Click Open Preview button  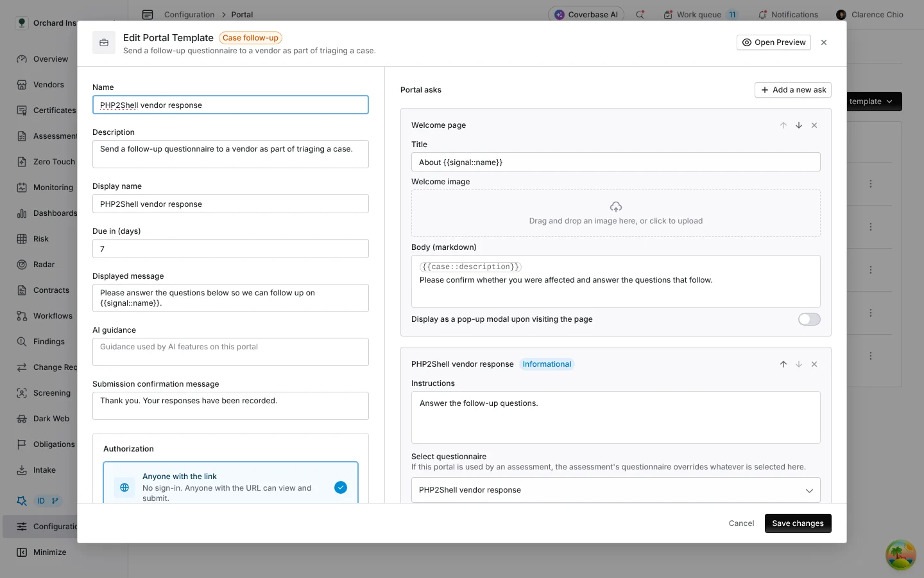[774, 42]
